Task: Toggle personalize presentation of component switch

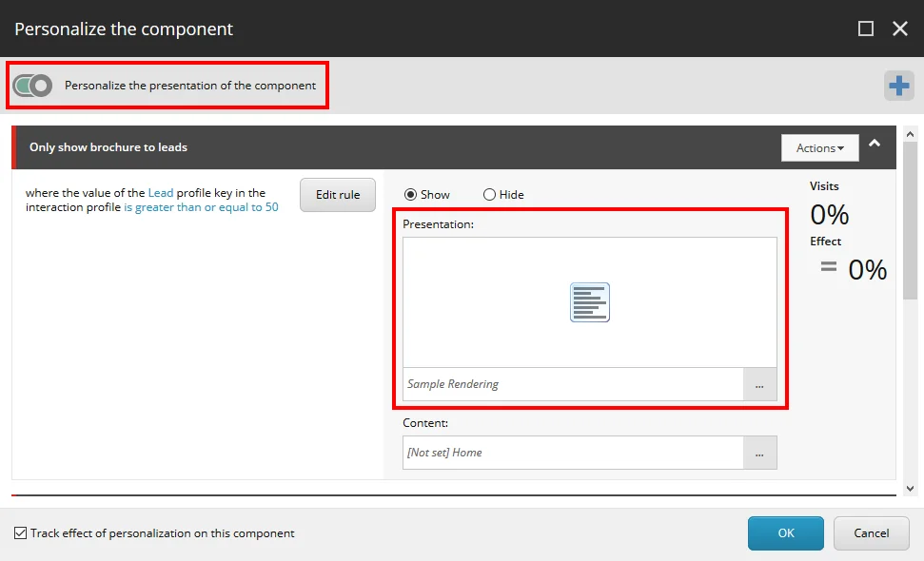Action: pyautogui.click(x=32, y=86)
